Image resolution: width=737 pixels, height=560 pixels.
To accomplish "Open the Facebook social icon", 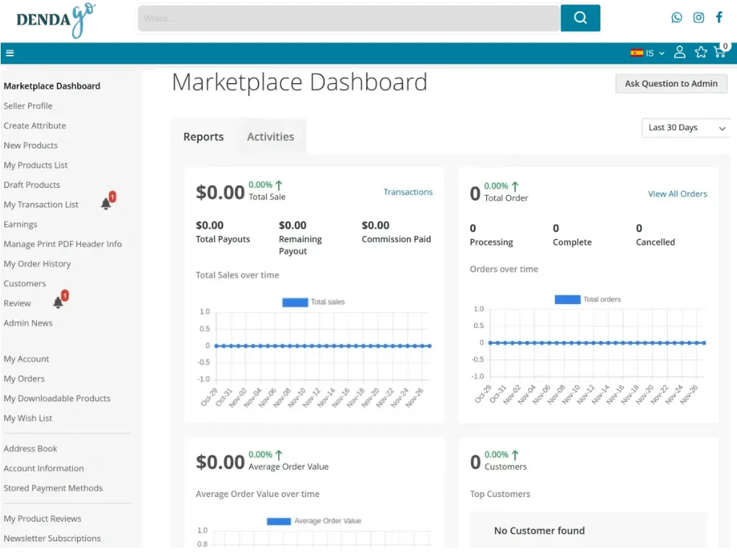I will (719, 17).
